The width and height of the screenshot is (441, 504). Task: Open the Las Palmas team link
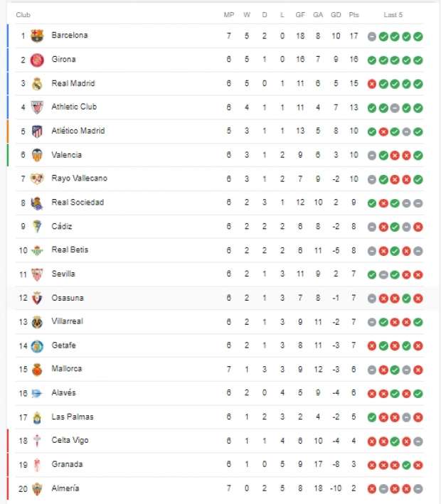click(72, 417)
